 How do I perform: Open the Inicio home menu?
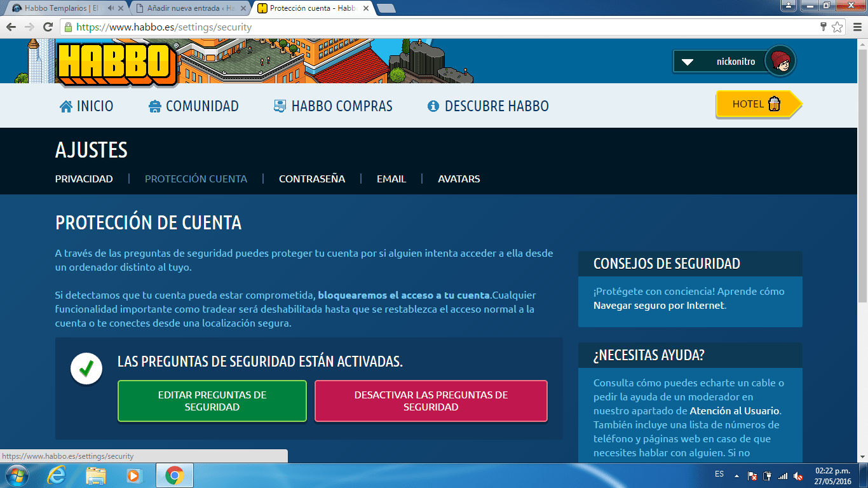pos(86,106)
